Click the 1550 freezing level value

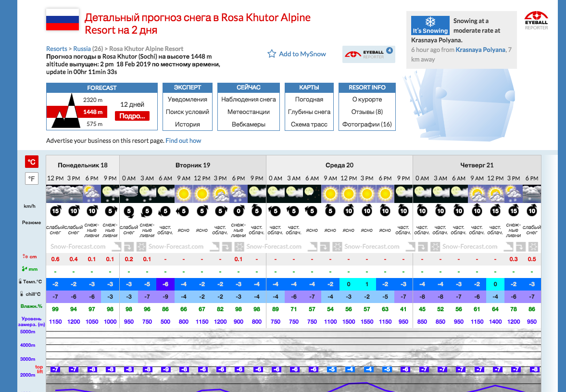pos(367,322)
